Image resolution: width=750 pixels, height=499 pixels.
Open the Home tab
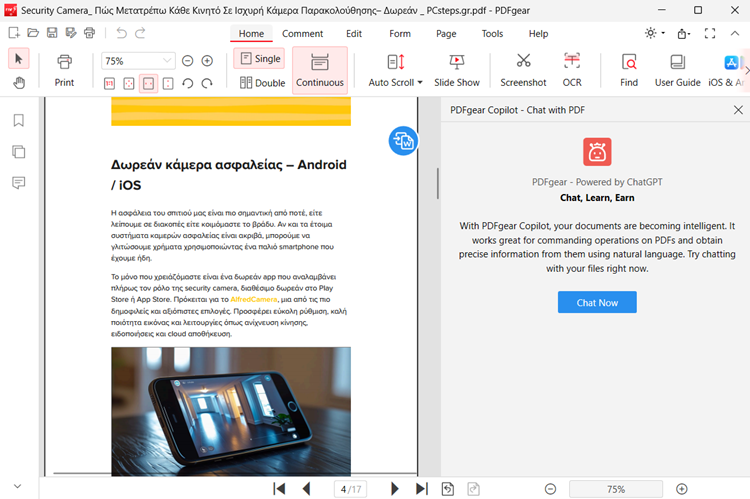pyautogui.click(x=251, y=33)
